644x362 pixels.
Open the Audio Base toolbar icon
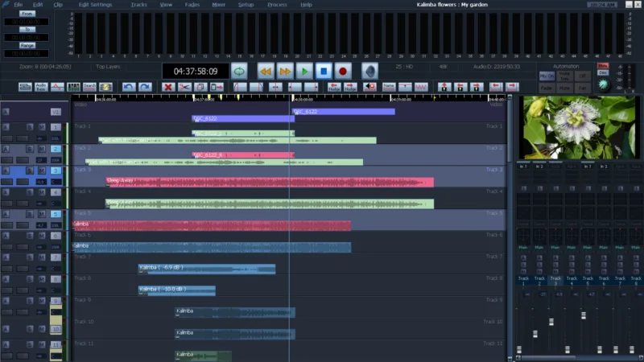41,87
